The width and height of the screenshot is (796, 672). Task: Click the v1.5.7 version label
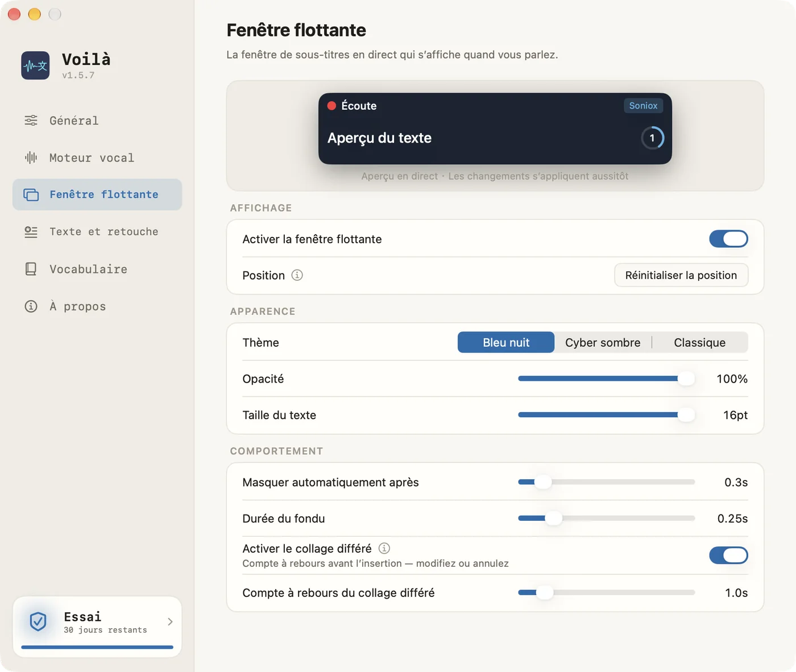[78, 75]
